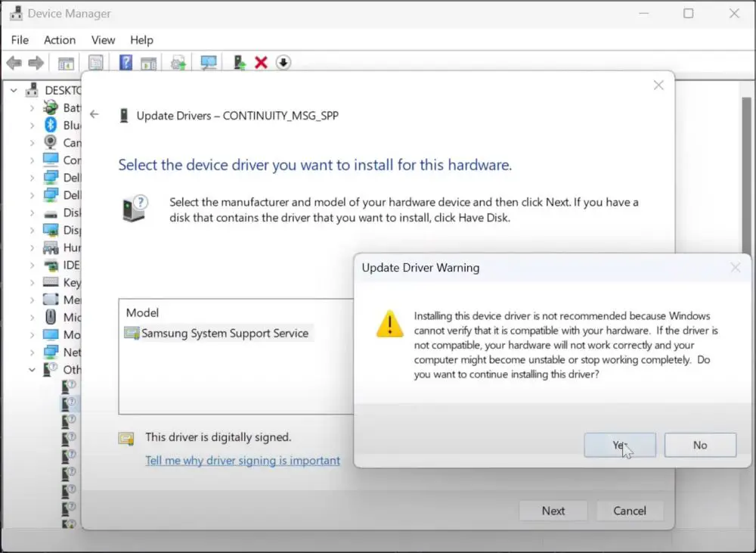The image size is (756, 553).
Task: Click the back arrow in Update Drivers dialog
Action: click(x=94, y=114)
